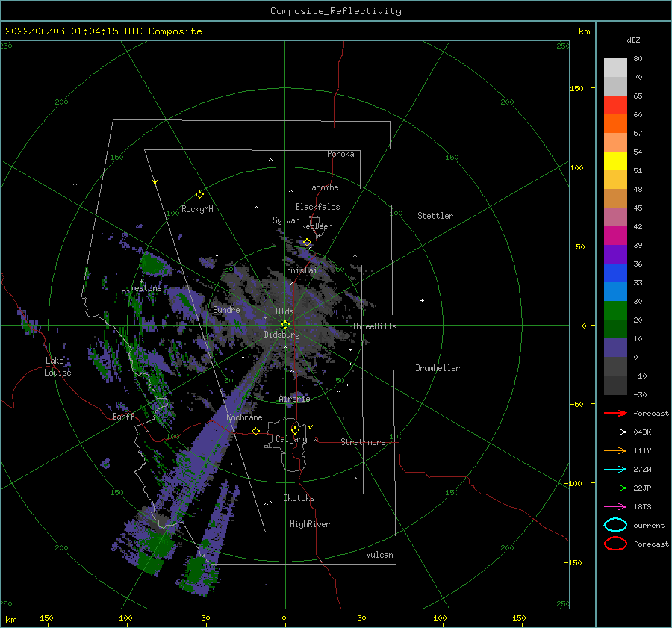Image resolution: width=672 pixels, height=628 pixels.
Task: Click the red forecast ellipse legend icon
Action: point(615,544)
